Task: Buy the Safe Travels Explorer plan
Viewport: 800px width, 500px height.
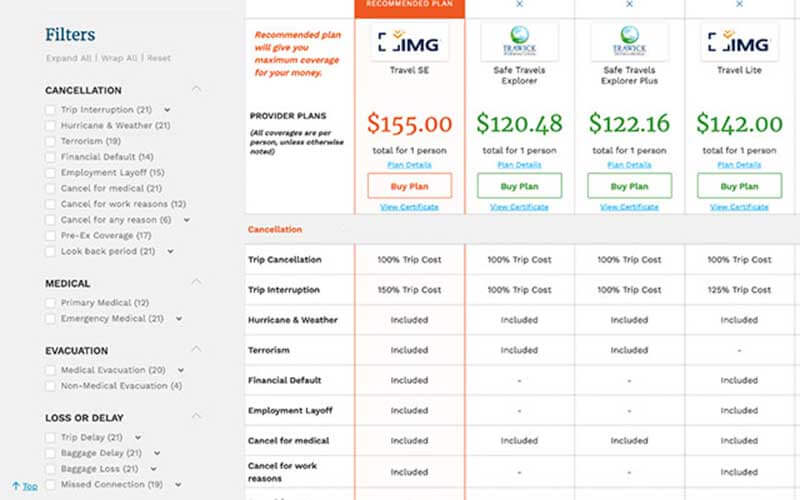Action: pyautogui.click(x=519, y=186)
